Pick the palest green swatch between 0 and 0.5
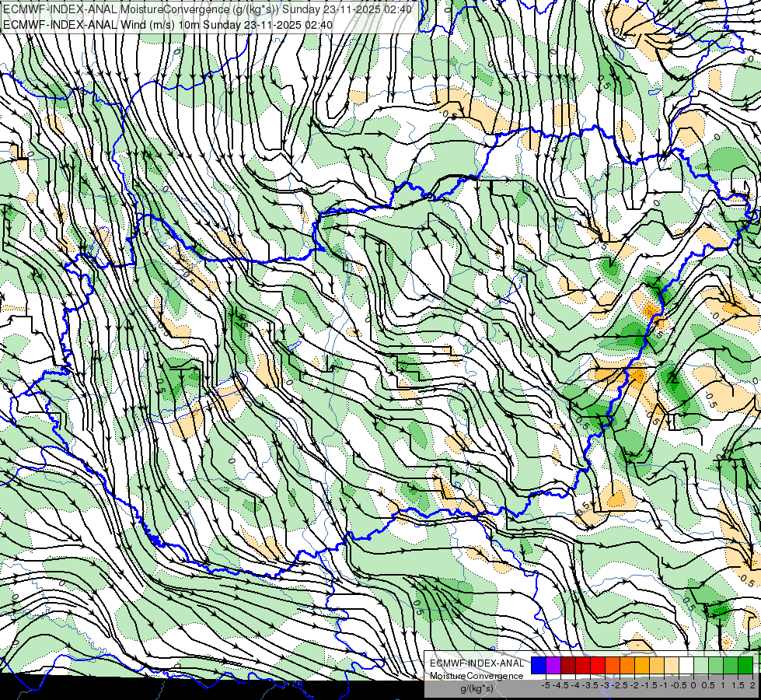This screenshot has height=700, width=761. 701,666
